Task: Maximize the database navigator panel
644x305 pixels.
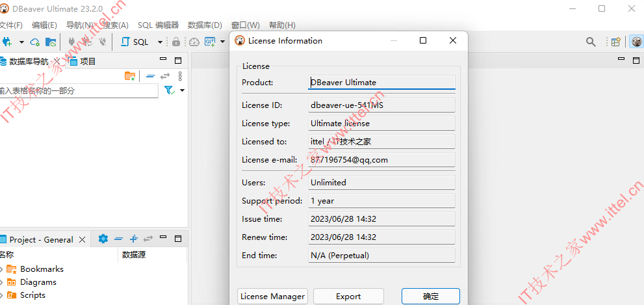Action: pyautogui.click(x=178, y=60)
